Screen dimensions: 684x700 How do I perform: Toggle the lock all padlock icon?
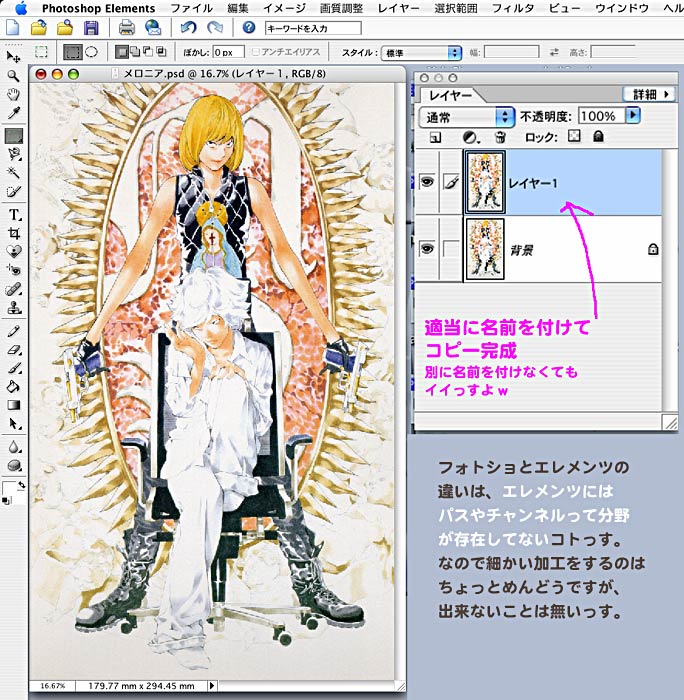pos(598,136)
